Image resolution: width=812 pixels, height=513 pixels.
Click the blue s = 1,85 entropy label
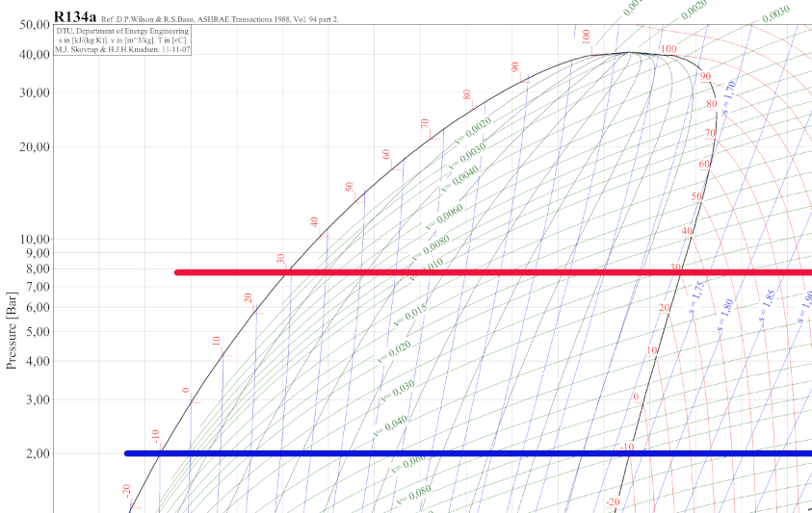[x=768, y=306]
